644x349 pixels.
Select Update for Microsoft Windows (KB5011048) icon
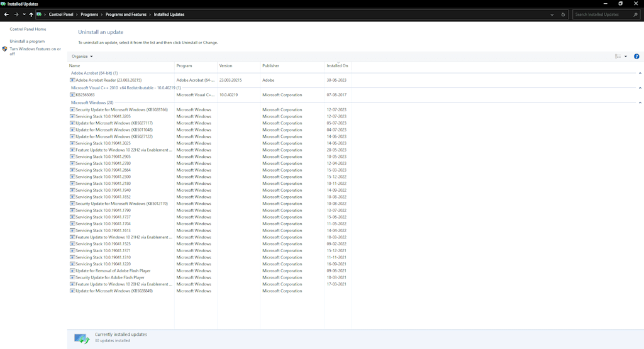[72, 130]
